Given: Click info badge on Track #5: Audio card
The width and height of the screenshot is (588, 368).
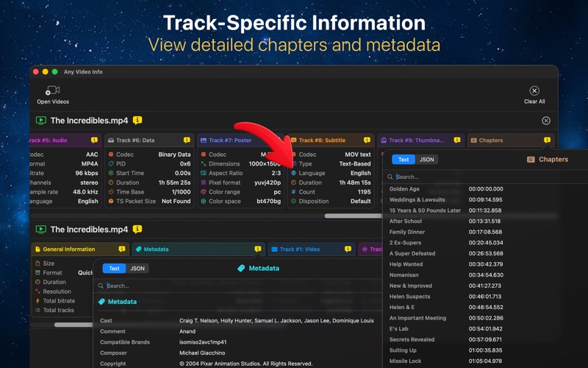Looking at the screenshot, I should tap(94, 140).
